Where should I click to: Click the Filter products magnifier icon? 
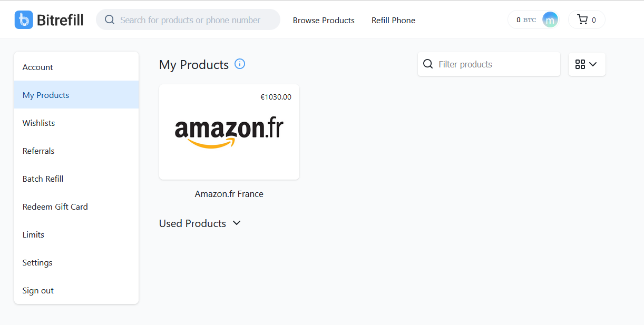tap(428, 64)
